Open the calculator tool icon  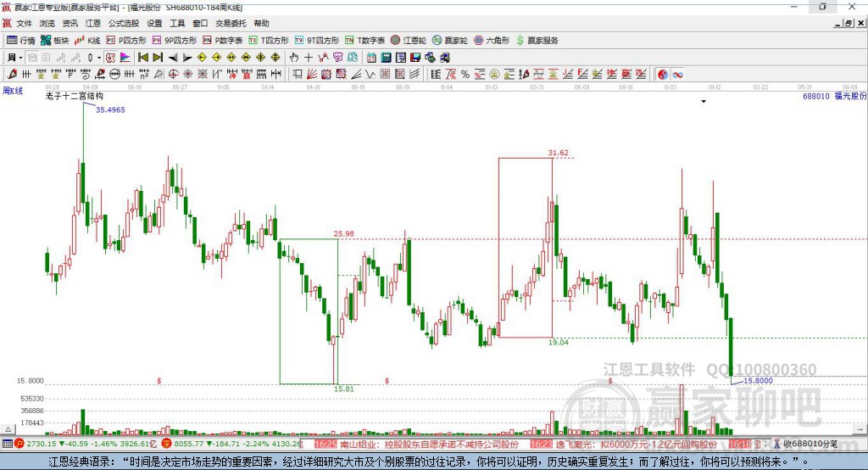tap(386, 58)
